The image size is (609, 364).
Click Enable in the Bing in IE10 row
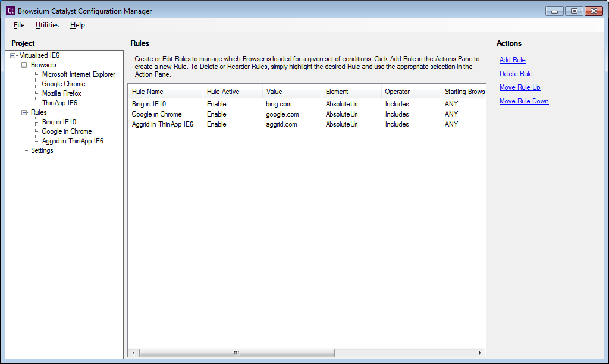tap(216, 104)
